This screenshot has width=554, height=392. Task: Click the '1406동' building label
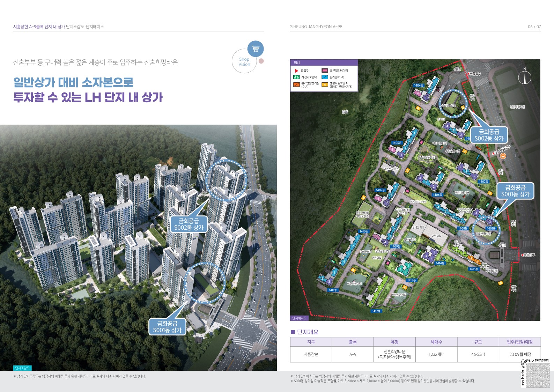pyautogui.click(x=437, y=195)
